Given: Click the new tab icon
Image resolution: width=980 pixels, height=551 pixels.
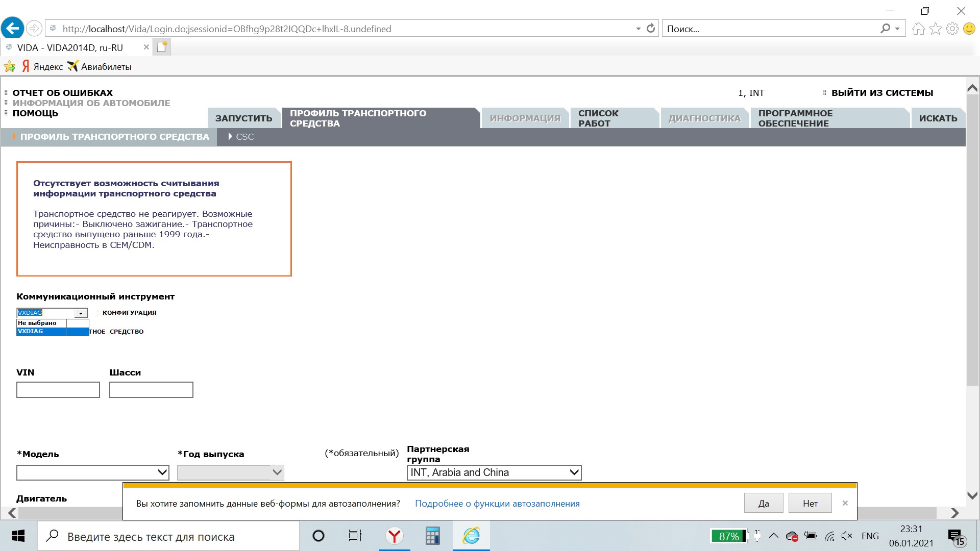Looking at the screenshot, I should pyautogui.click(x=162, y=47).
